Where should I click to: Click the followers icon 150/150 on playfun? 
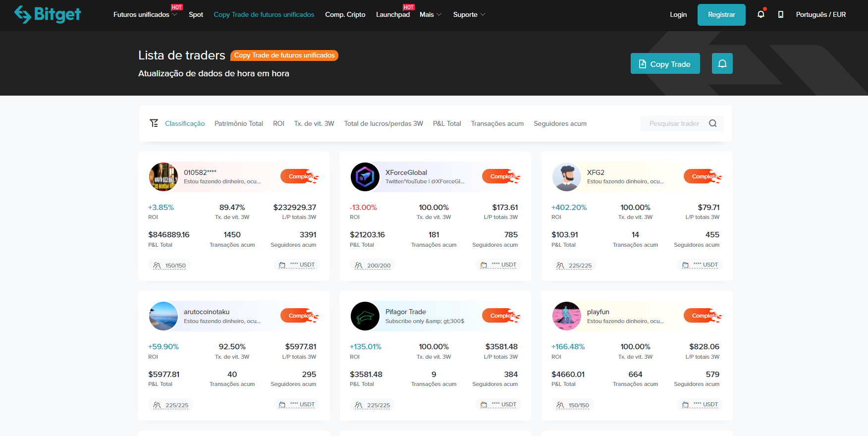click(560, 405)
